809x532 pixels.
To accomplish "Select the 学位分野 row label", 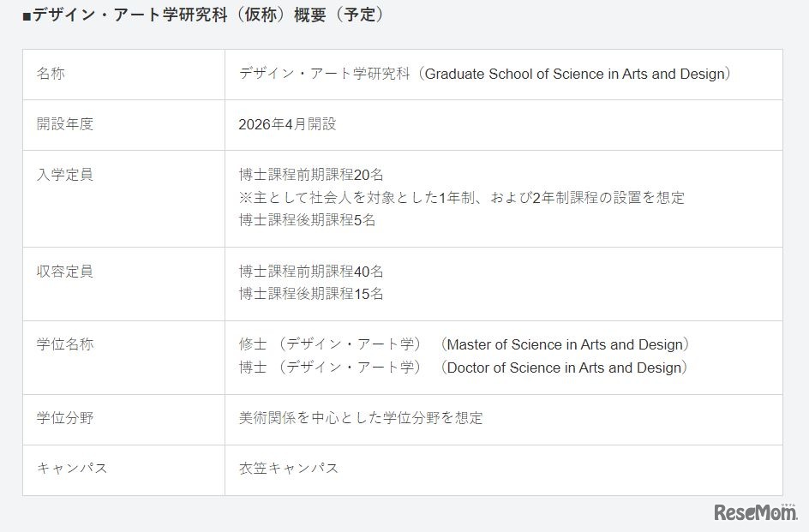I will click(x=65, y=418).
